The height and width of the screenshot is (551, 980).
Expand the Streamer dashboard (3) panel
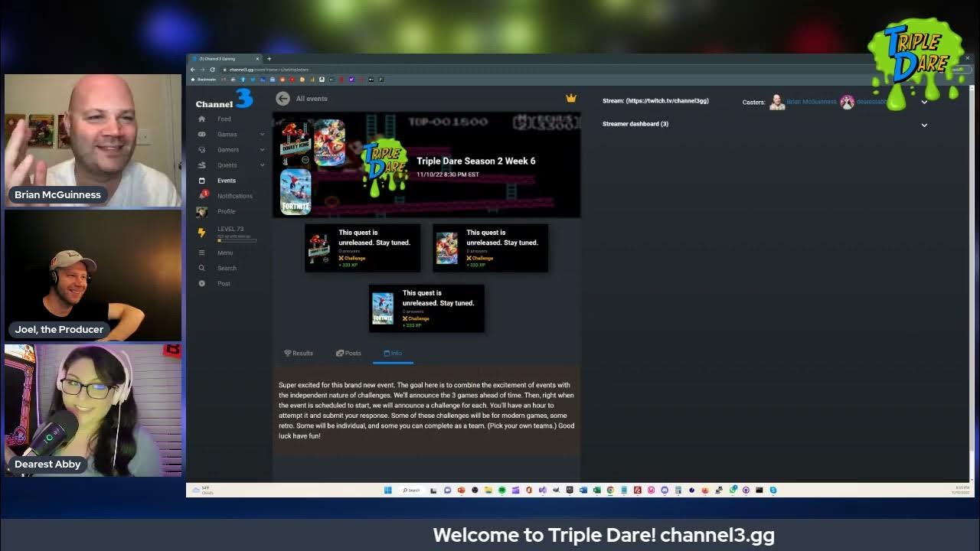[x=924, y=125]
